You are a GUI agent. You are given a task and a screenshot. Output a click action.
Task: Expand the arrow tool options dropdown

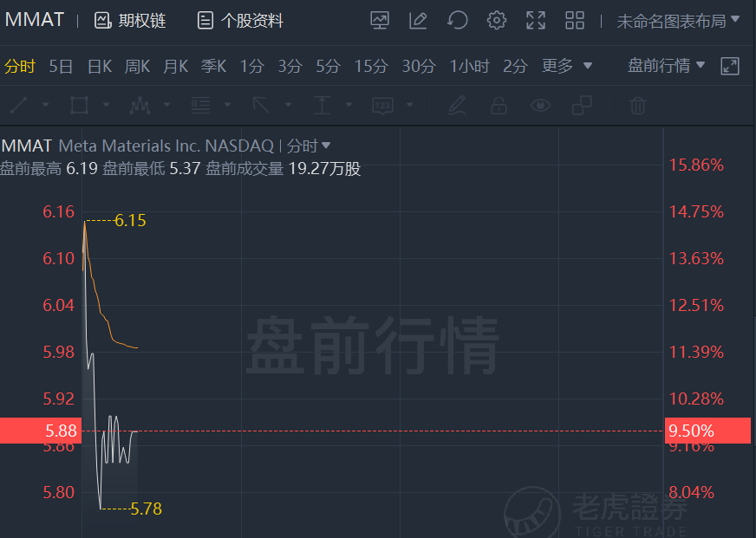click(289, 105)
